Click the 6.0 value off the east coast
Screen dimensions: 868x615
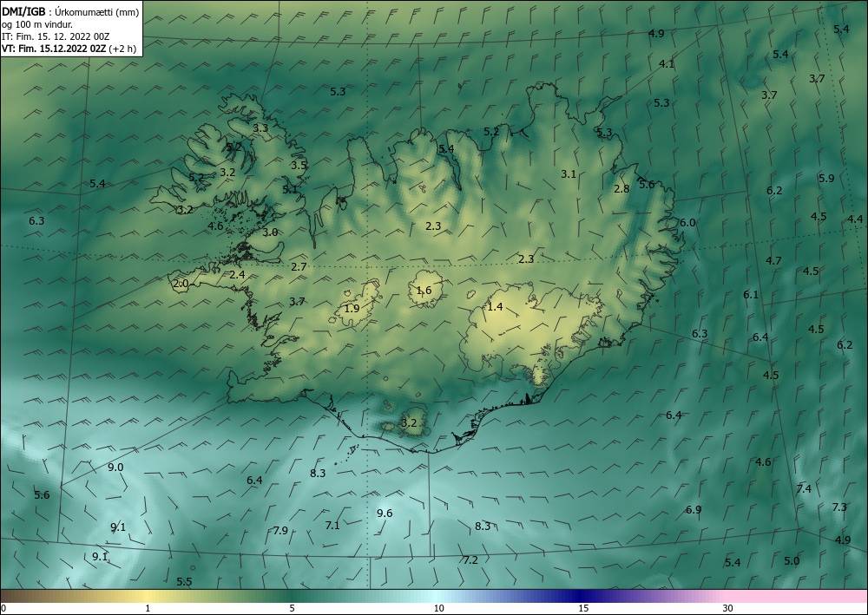pyautogui.click(x=687, y=222)
